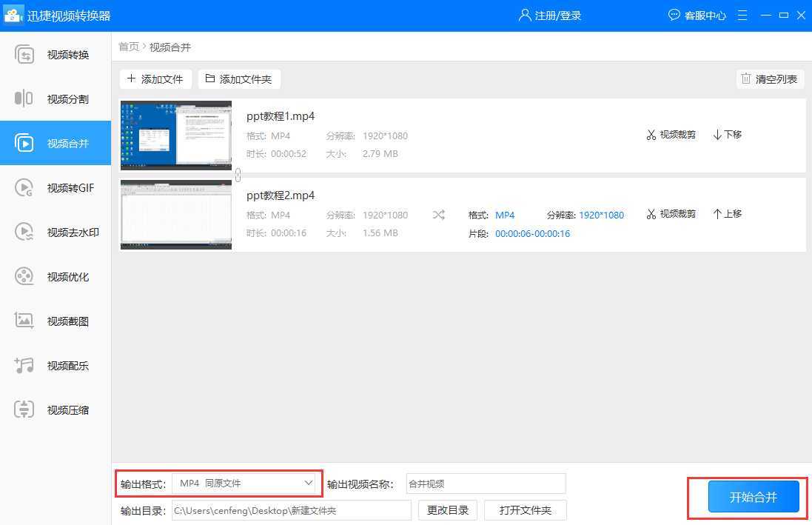Switch to 视频优化 in the sidebar
Image resolution: width=812 pixels, height=525 pixels.
click(x=56, y=277)
